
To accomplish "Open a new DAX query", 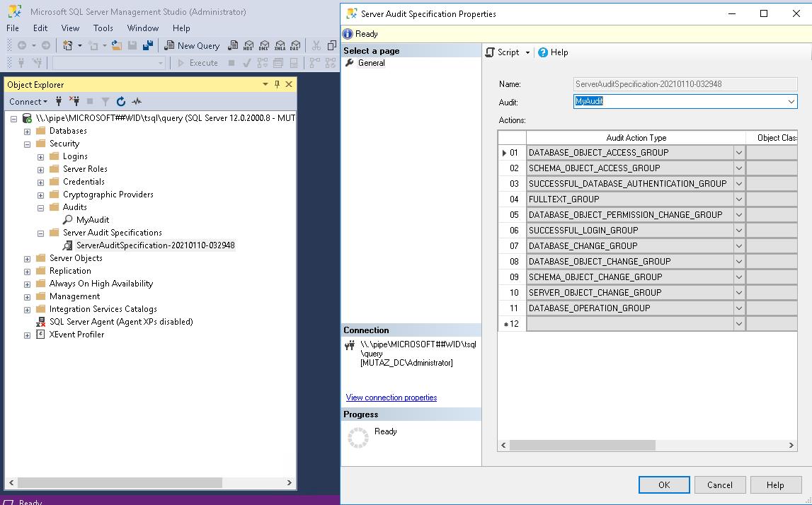I will (x=296, y=45).
